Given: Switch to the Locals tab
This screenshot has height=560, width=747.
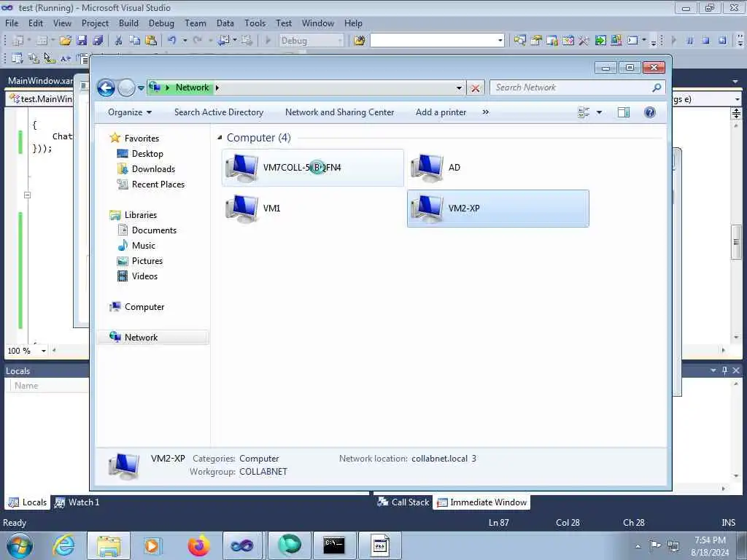Looking at the screenshot, I should click(x=28, y=502).
